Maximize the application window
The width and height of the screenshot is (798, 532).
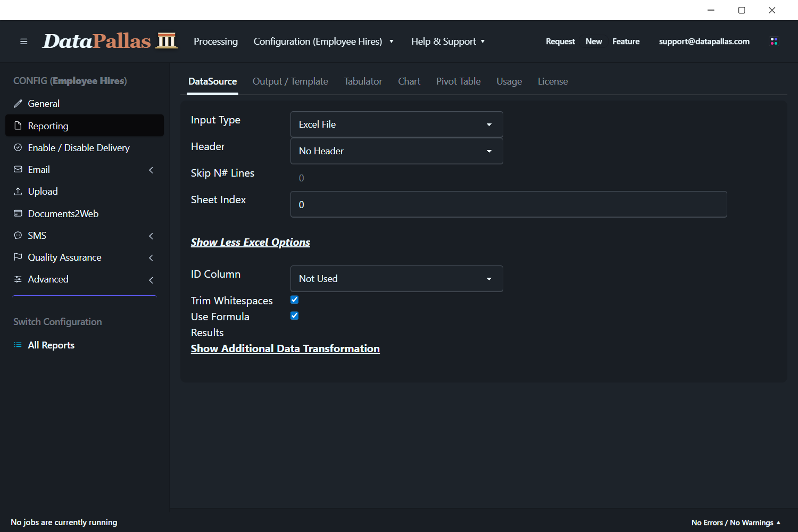(742, 10)
